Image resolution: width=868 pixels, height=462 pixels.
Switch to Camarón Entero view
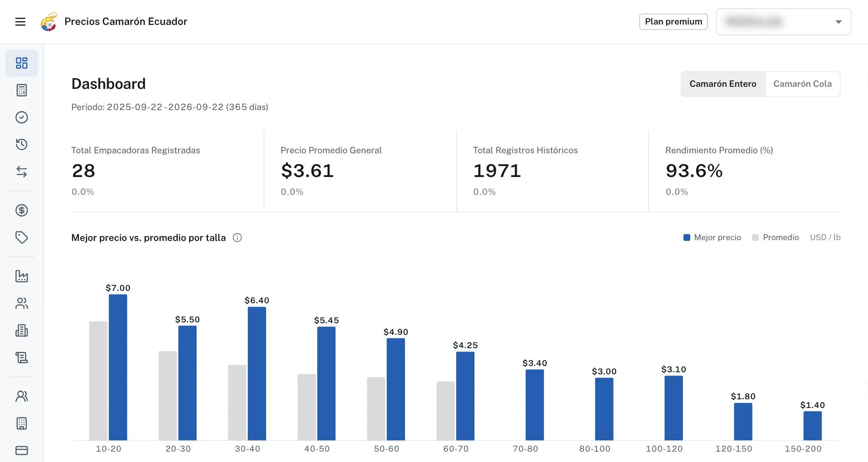tap(723, 84)
